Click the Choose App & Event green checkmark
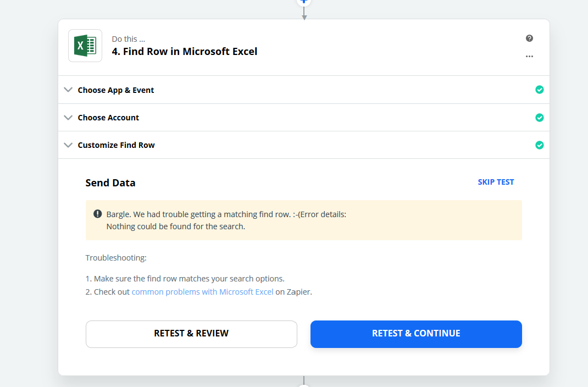 click(539, 90)
